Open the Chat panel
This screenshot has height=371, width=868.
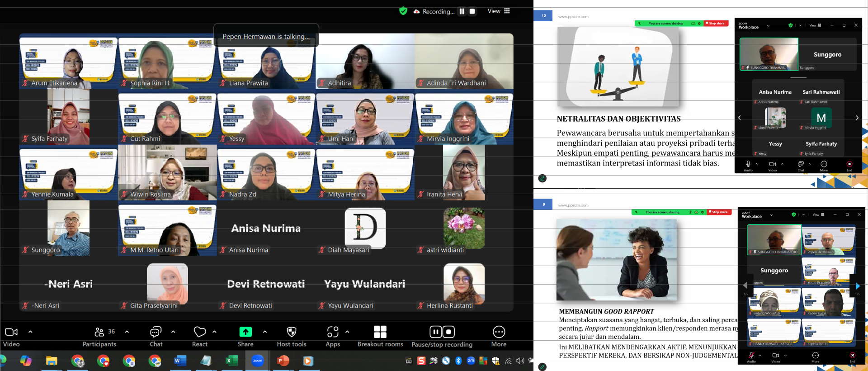pos(156,332)
